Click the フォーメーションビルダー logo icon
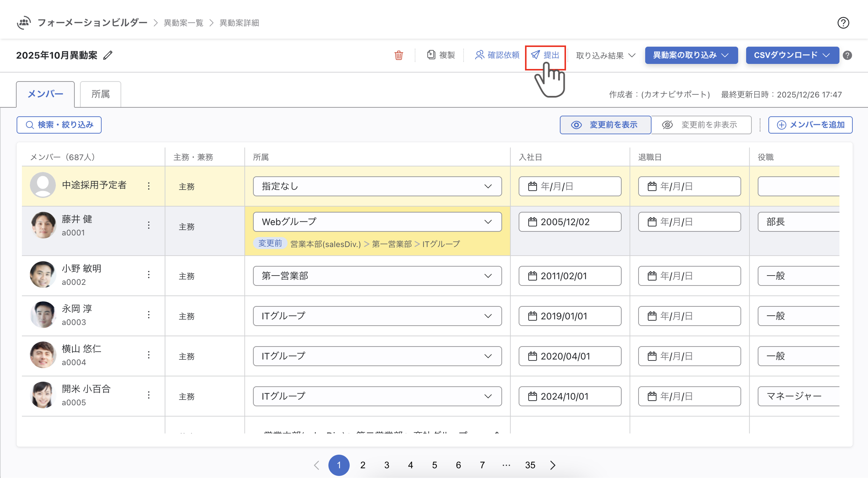Image resolution: width=868 pixels, height=480 pixels. pyautogui.click(x=24, y=23)
